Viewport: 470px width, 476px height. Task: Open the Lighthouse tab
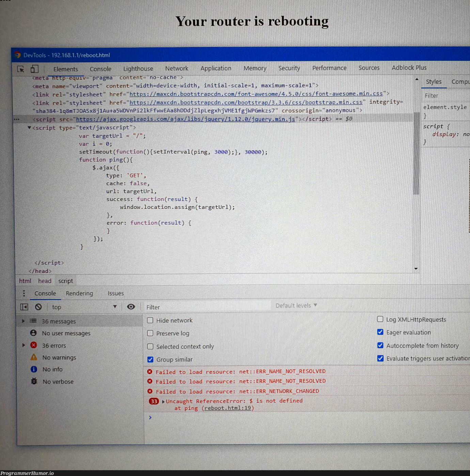point(138,69)
